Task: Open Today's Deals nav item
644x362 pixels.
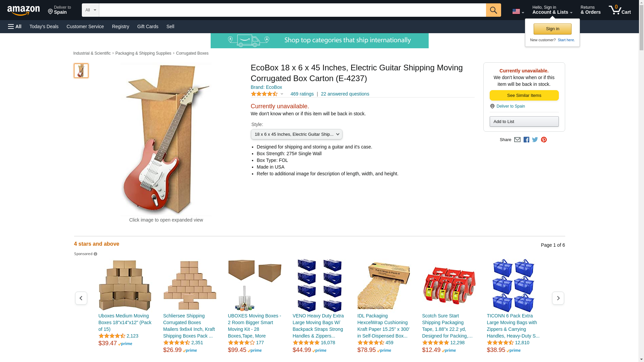Action: [x=44, y=26]
